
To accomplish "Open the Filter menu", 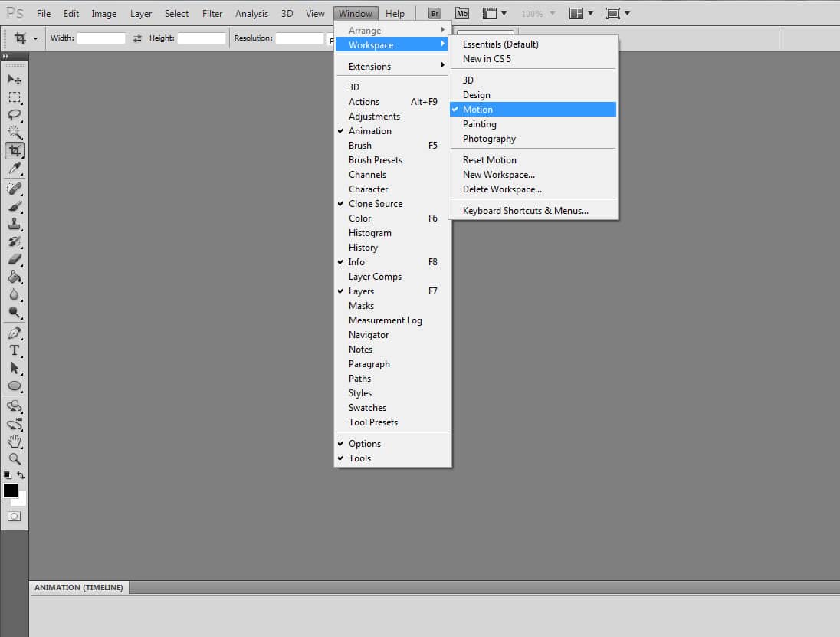I will coord(212,13).
